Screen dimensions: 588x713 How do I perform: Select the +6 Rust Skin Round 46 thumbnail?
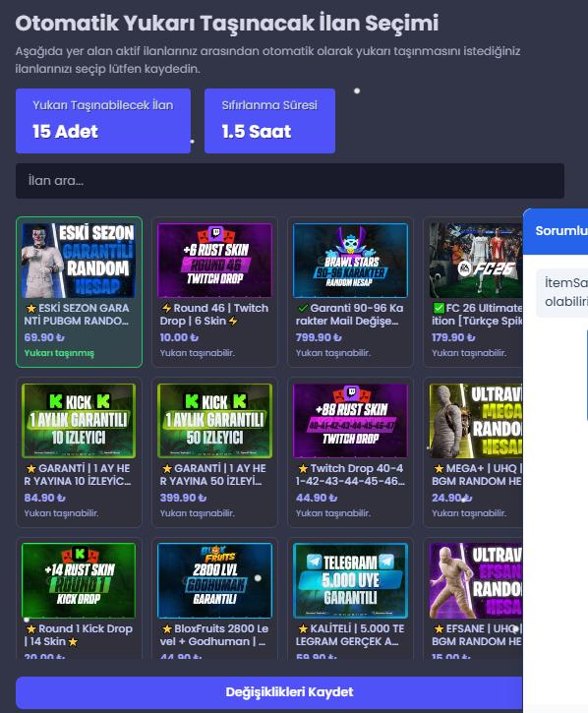pyautogui.click(x=214, y=261)
